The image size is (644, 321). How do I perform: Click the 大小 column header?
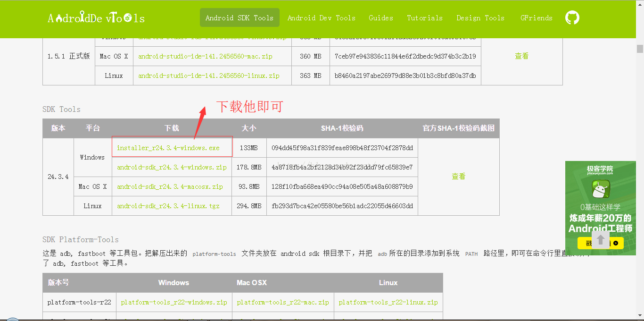(249, 128)
